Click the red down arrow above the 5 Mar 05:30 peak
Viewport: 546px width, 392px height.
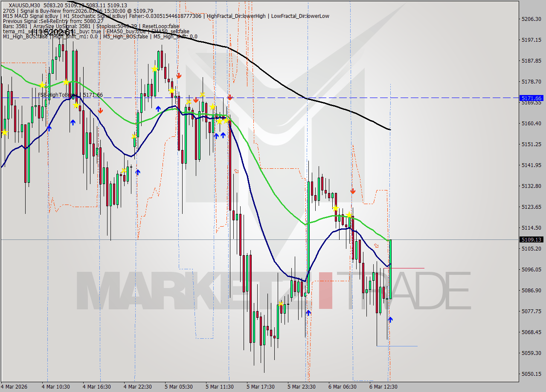[x=179, y=75]
